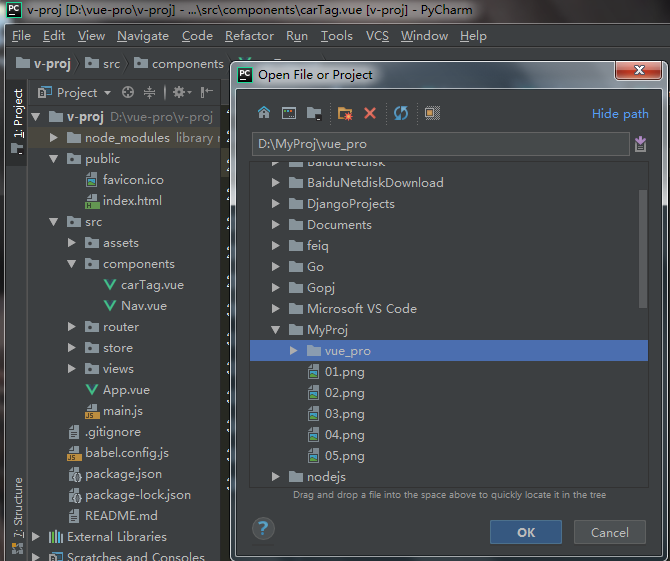The image size is (670, 561).
Task: Select BaiduNetdiskDownload folder in dialog
Action: click(375, 183)
